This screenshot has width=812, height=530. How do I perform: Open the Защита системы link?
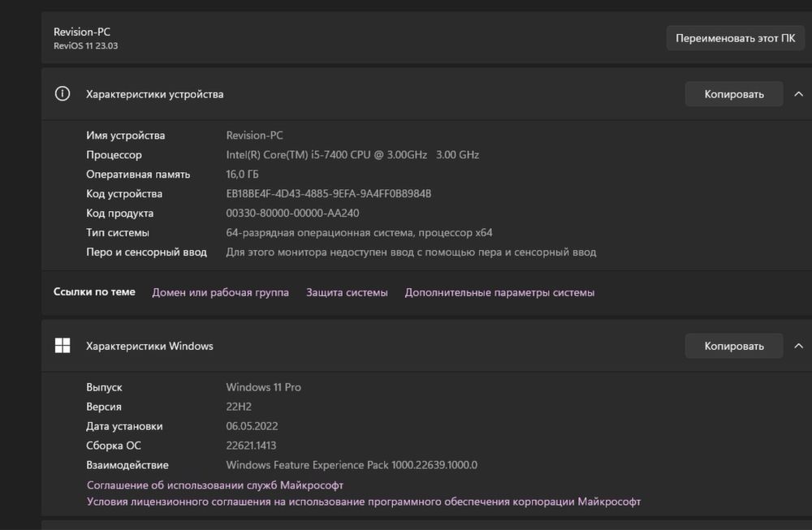[347, 292]
